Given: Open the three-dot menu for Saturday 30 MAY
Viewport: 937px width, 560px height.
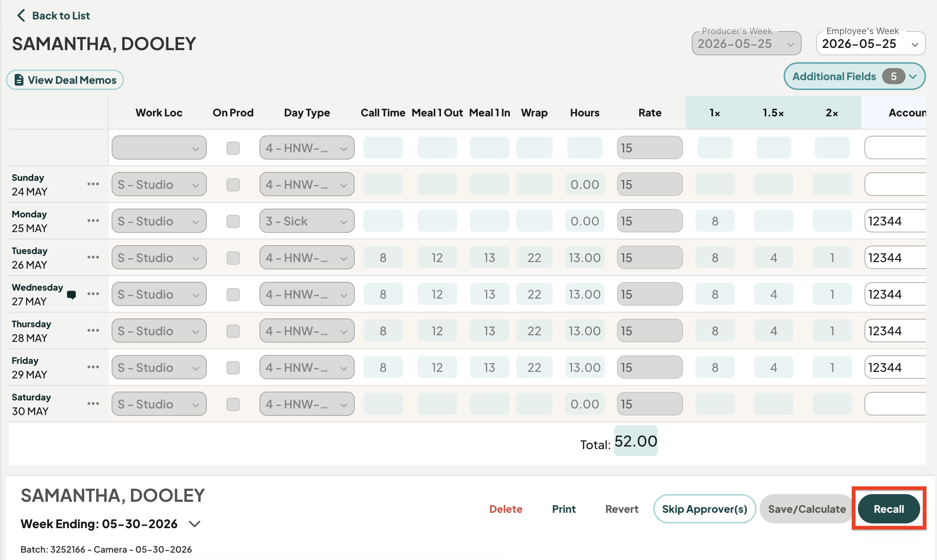Looking at the screenshot, I should point(93,404).
